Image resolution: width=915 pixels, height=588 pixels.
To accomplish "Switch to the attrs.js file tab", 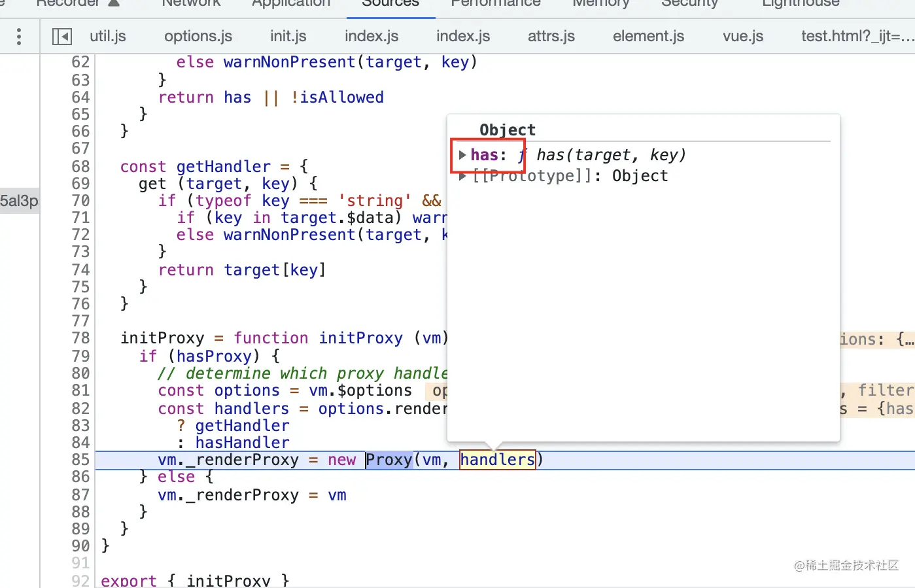I will [x=551, y=36].
